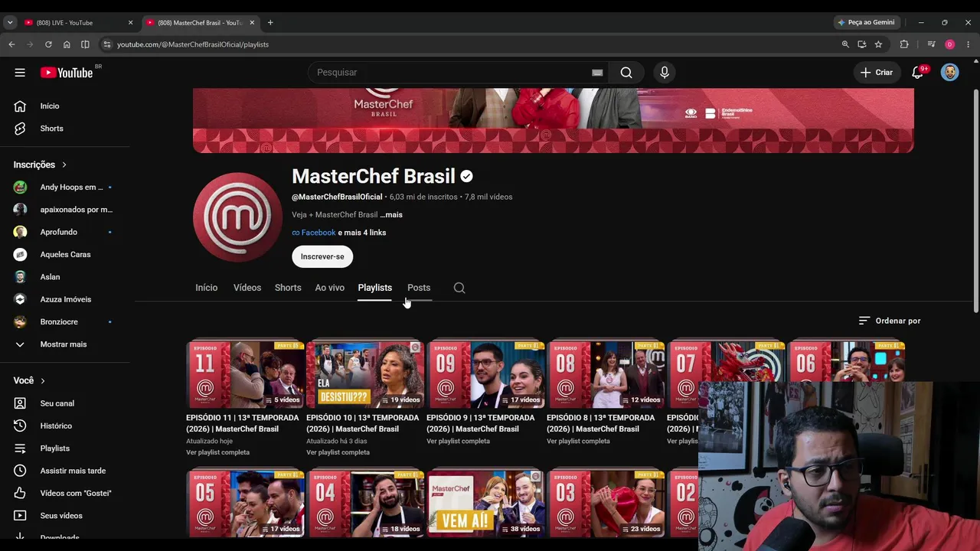Expand subscriptions with Mostrar mais
980x551 pixels.
[65, 344]
